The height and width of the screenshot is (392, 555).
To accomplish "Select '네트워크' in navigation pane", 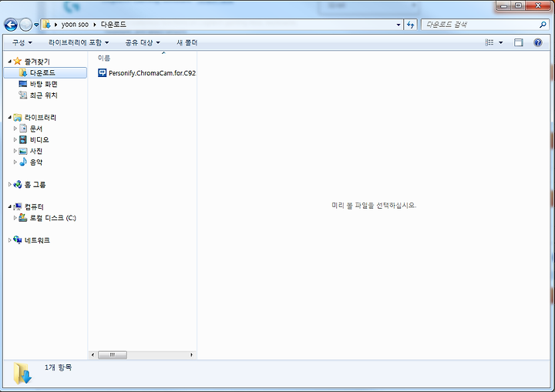I will coord(37,240).
